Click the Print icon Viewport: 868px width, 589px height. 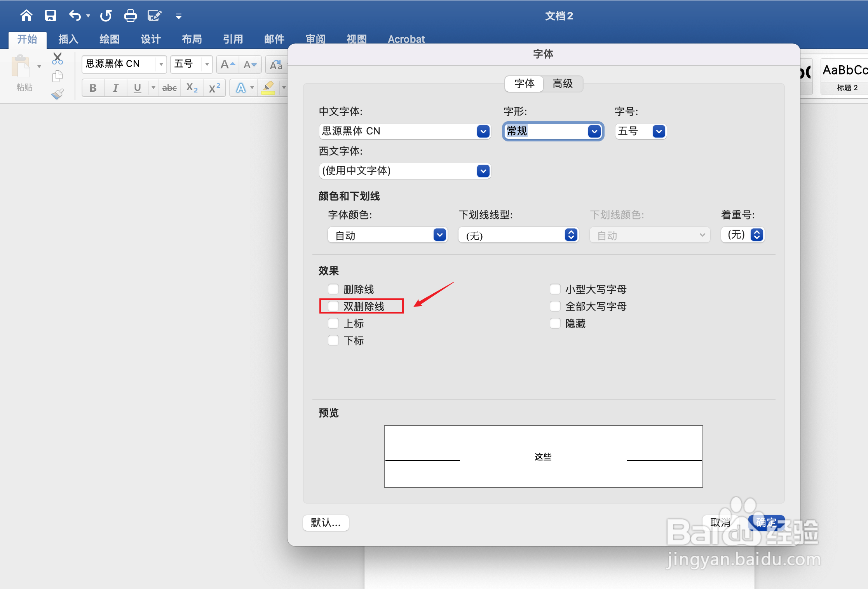point(130,16)
